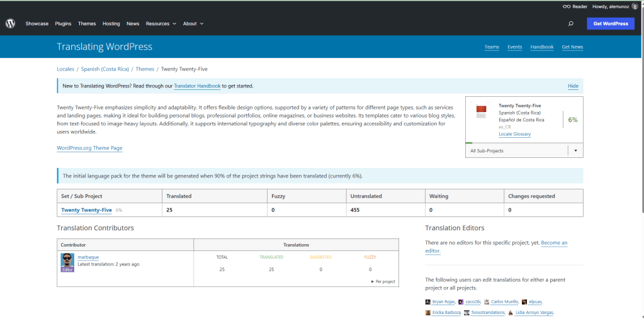This screenshot has height=319, width=644.
Task: Go to Themes breadcrumb link
Action: click(145, 69)
